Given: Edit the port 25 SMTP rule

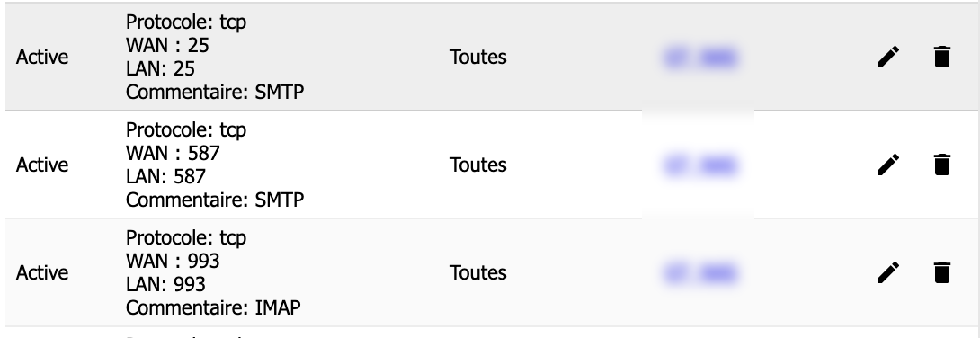Looking at the screenshot, I should click(x=888, y=57).
